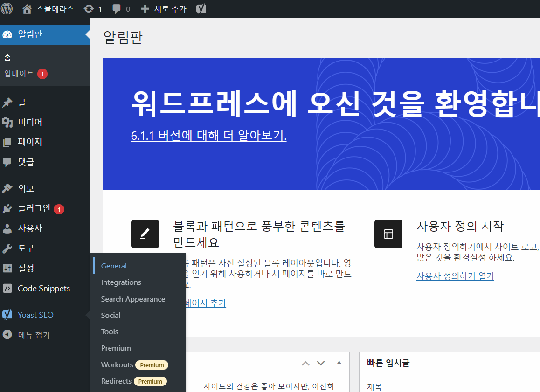Open the 사용자 정의하기 열기 link
This screenshot has height=392, width=540.
(x=455, y=276)
